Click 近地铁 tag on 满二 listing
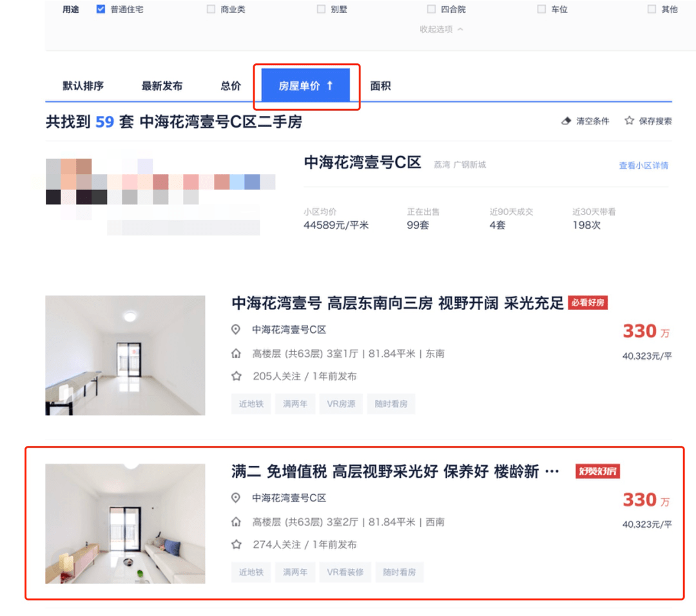 pyautogui.click(x=251, y=572)
